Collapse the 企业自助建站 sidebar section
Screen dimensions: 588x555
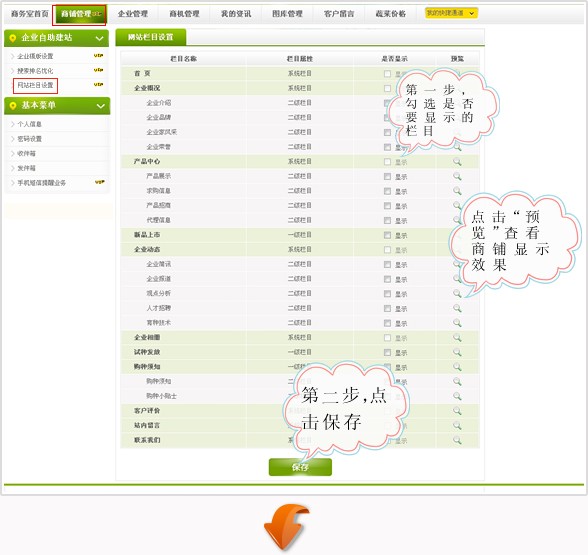pyautogui.click(x=99, y=38)
